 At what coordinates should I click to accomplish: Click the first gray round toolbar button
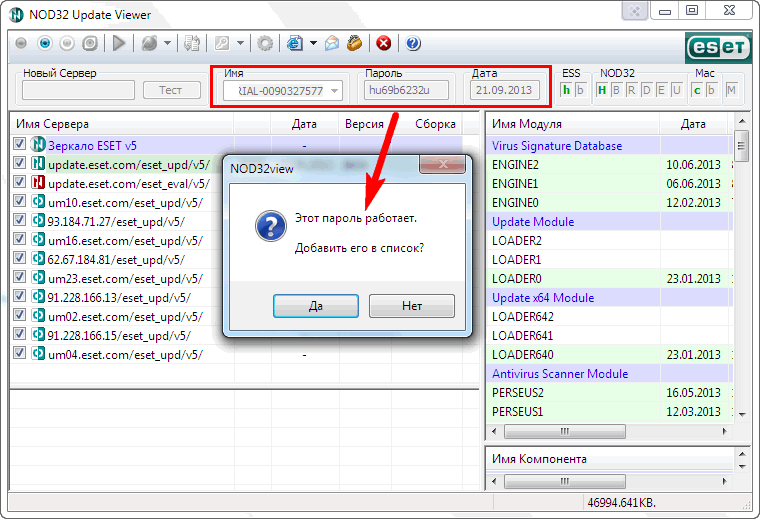[21, 44]
